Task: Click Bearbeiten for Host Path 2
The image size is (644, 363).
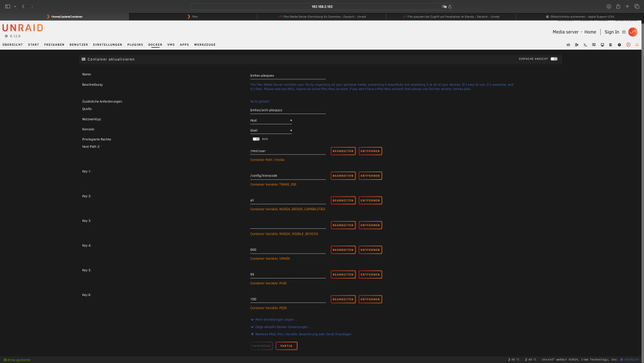Action: 343,151
